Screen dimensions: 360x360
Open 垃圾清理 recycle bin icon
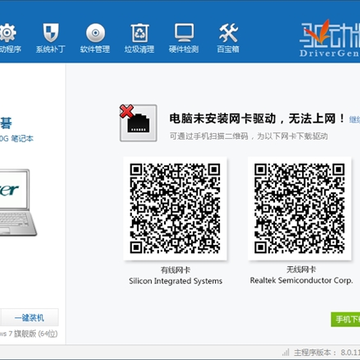[139, 33]
